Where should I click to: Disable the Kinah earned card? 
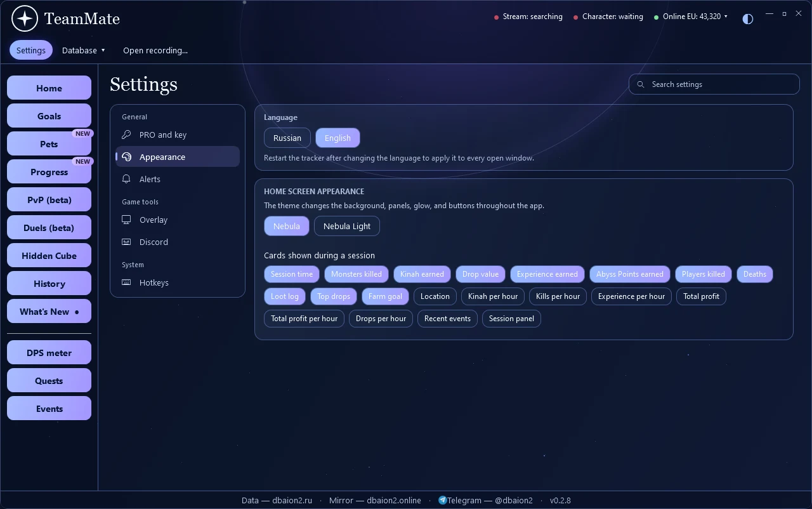coord(422,274)
